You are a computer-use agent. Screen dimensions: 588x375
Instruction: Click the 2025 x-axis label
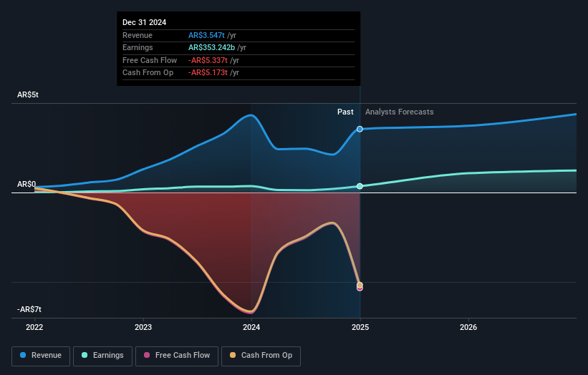(x=360, y=328)
